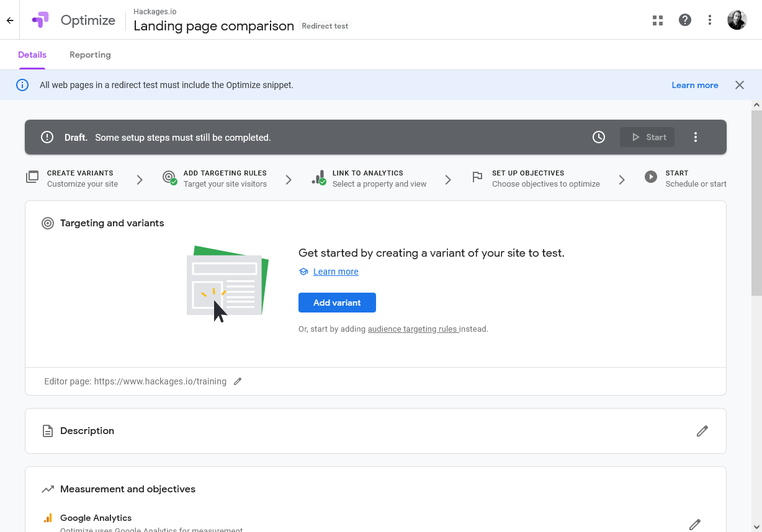The width and height of the screenshot is (762, 532).
Task: Click the variant illustration image
Action: pos(228,285)
